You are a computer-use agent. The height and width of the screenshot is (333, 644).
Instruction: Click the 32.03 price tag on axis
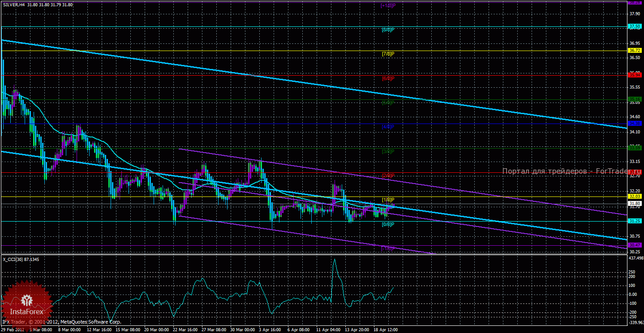pos(635,196)
